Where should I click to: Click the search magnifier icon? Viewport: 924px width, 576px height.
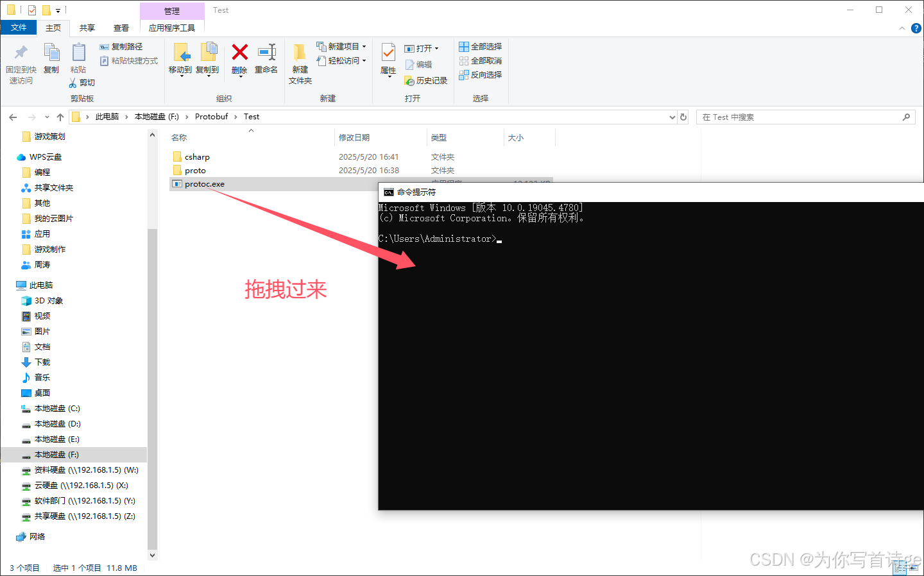[x=906, y=117]
